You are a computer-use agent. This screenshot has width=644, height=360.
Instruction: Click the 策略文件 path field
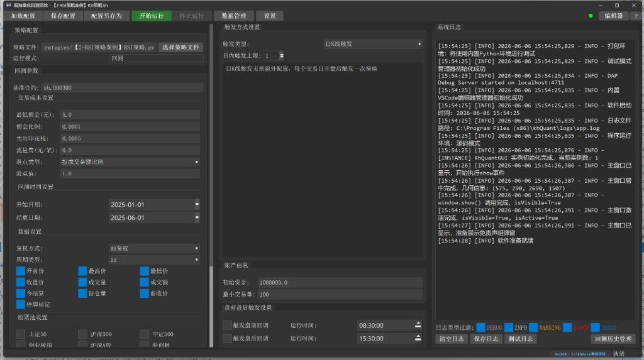99,47
